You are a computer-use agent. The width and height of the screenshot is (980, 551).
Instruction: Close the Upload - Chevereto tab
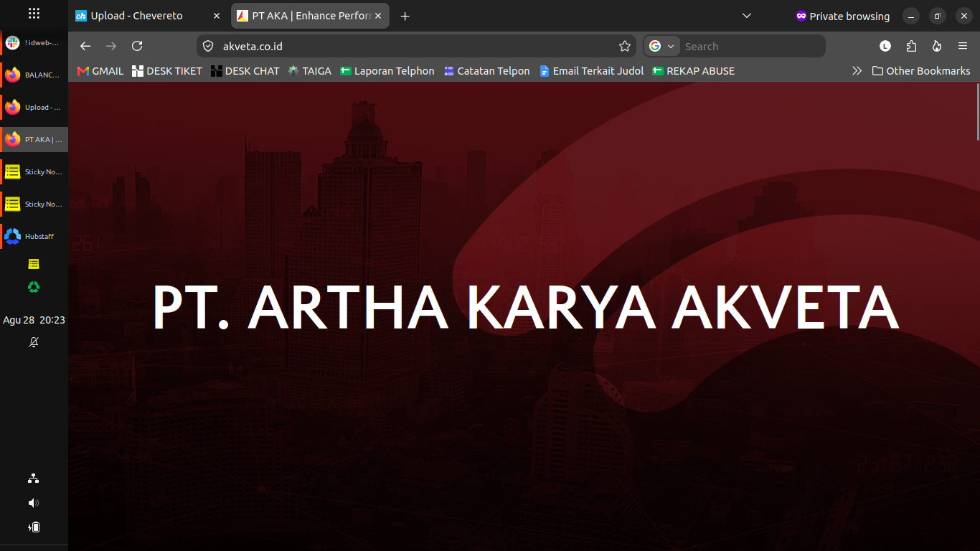[217, 16]
